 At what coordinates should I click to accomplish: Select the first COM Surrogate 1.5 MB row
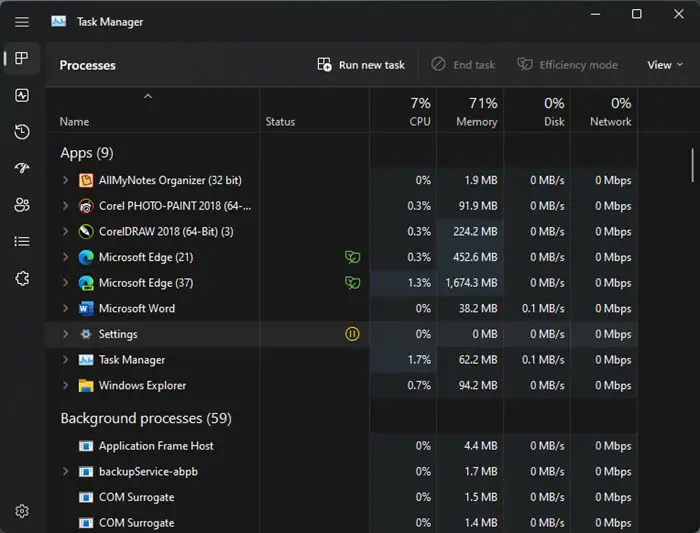[342, 497]
